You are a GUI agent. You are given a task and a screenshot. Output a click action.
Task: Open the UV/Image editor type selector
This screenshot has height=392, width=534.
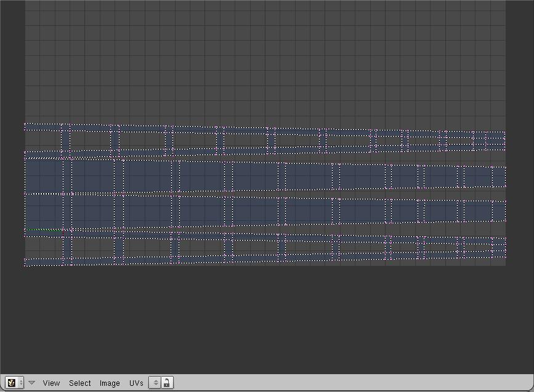coord(15,383)
